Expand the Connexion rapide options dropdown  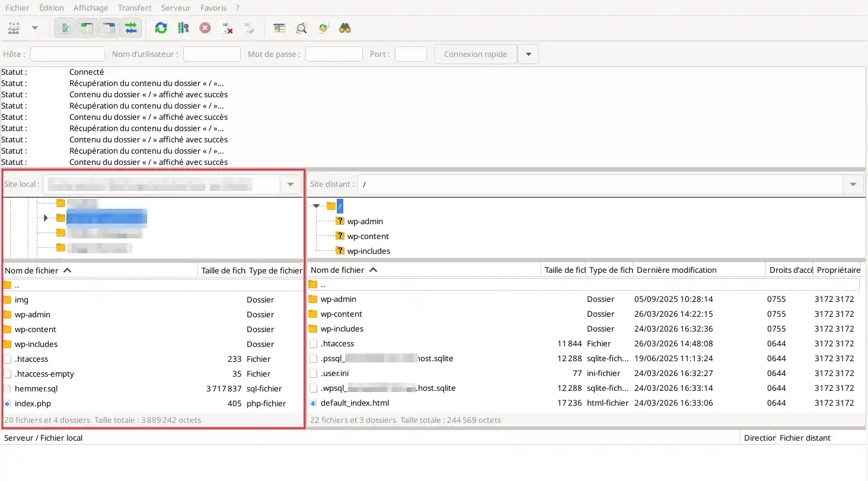pos(528,53)
